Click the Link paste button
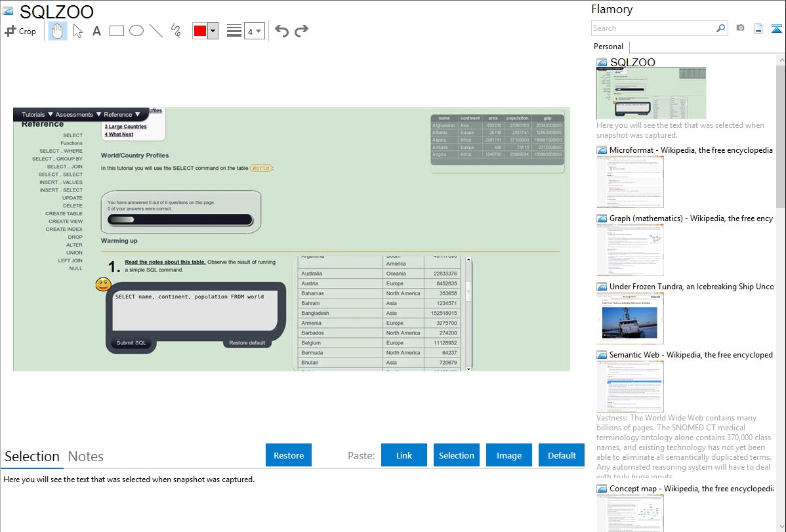 [x=404, y=455]
